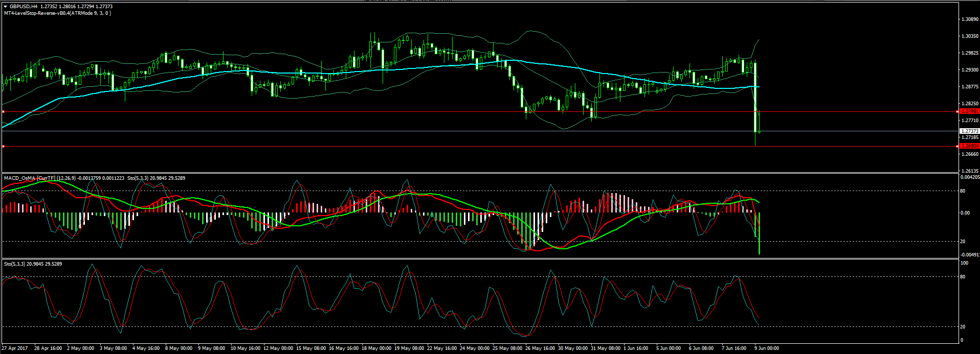The height and width of the screenshot is (354, 980).
Task: Click right-end handle of the 1.26904 line
Action: 957,147
